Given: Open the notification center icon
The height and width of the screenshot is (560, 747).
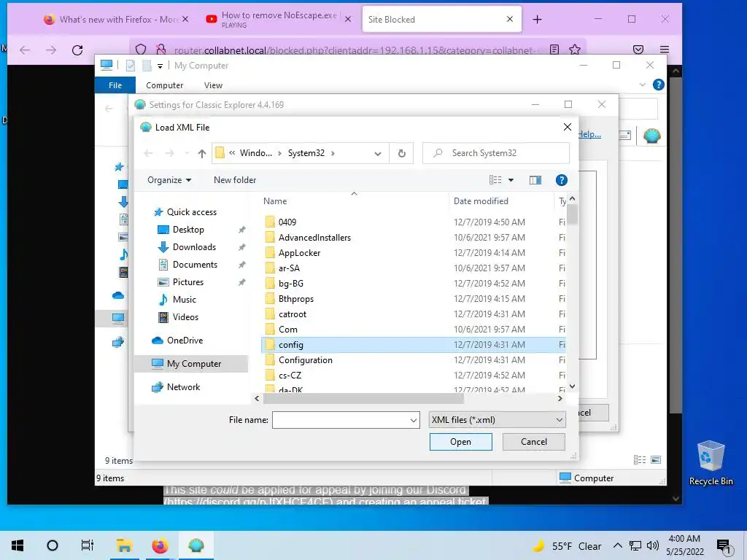Looking at the screenshot, I should point(723,547).
